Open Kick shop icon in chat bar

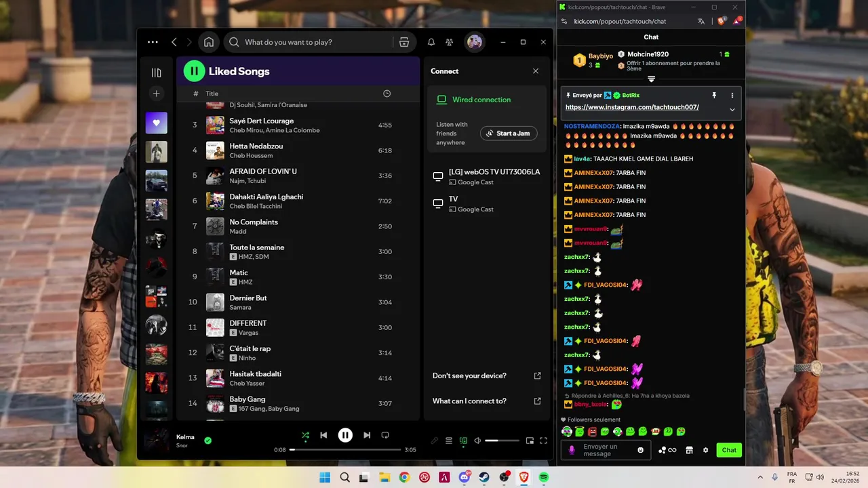[x=689, y=450]
